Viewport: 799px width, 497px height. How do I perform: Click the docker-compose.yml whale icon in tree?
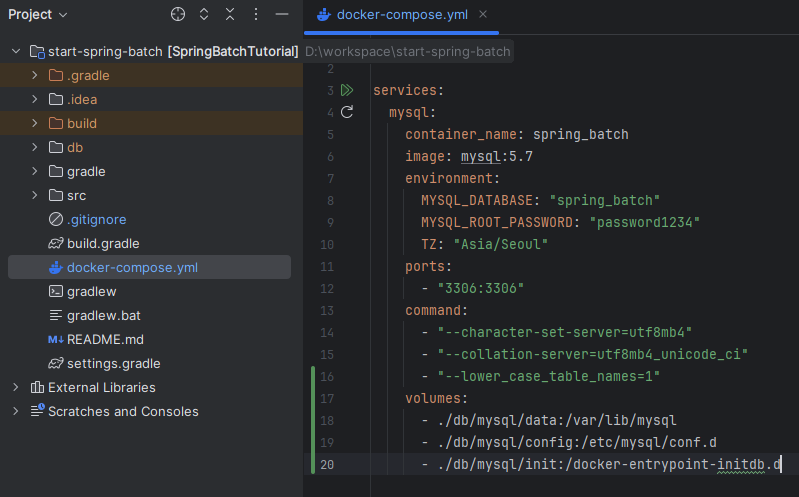pos(56,267)
